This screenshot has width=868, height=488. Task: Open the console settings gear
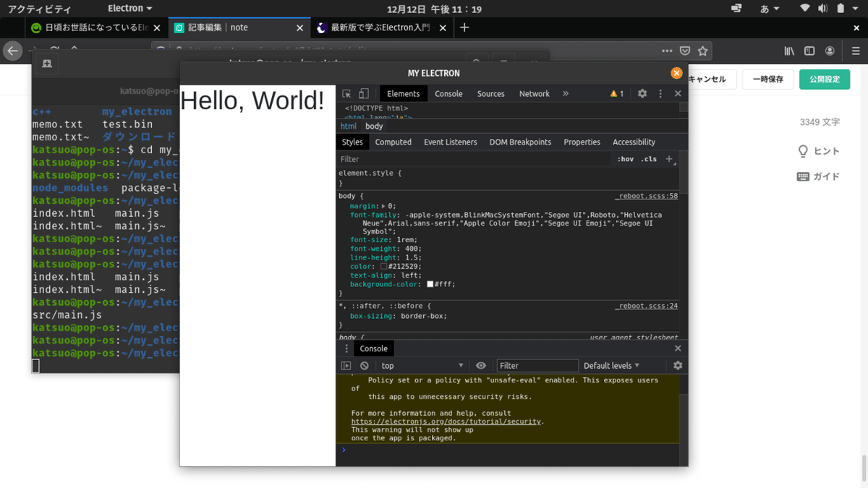pyautogui.click(x=678, y=366)
